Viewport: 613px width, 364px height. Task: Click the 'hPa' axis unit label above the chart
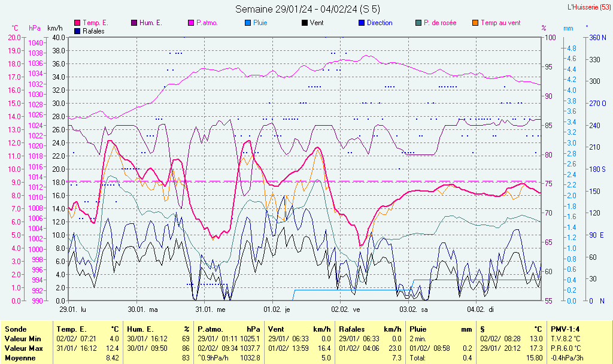coord(35,28)
